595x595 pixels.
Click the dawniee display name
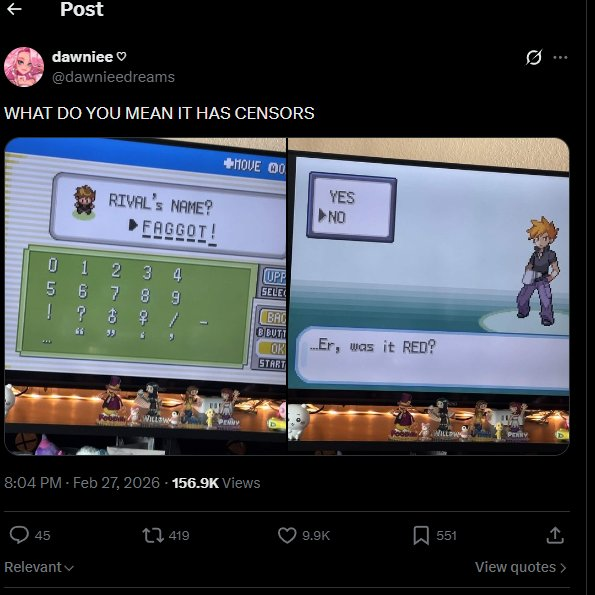tap(82, 57)
